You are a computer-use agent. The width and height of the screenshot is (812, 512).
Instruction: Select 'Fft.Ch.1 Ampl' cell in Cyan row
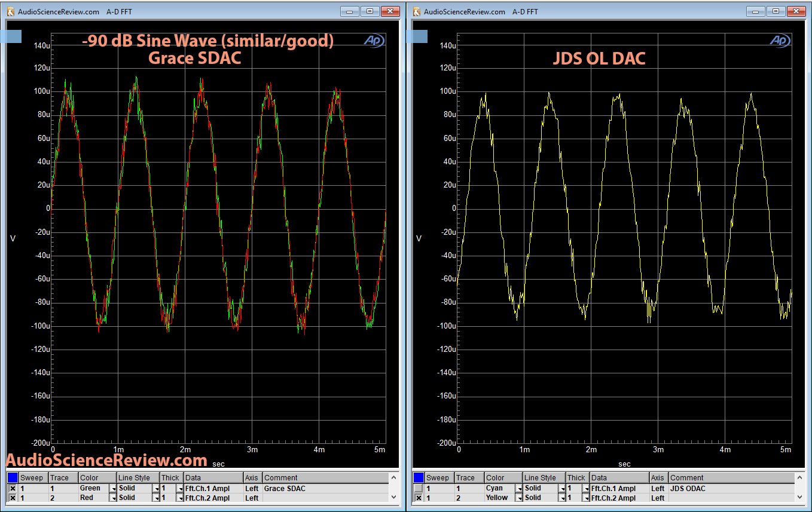pos(619,489)
